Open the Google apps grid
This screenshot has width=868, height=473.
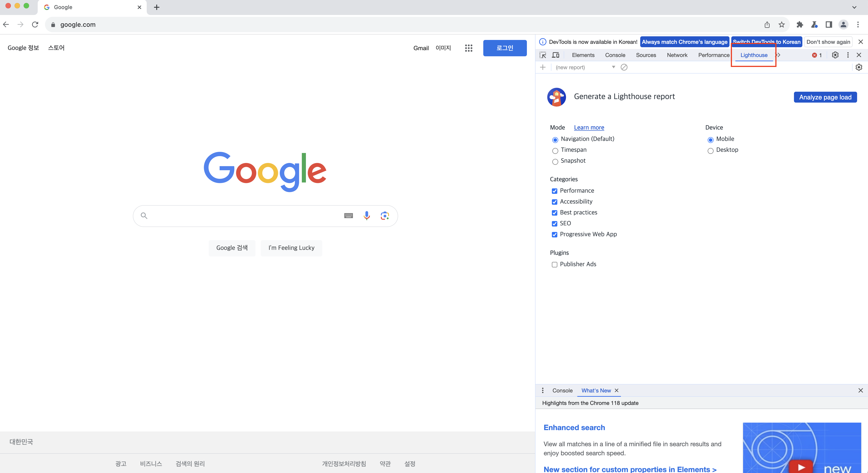click(x=468, y=48)
